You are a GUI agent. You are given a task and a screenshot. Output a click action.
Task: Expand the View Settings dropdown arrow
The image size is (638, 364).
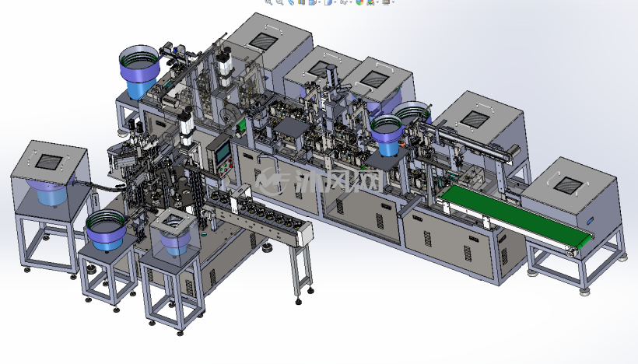(x=393, y=2)
